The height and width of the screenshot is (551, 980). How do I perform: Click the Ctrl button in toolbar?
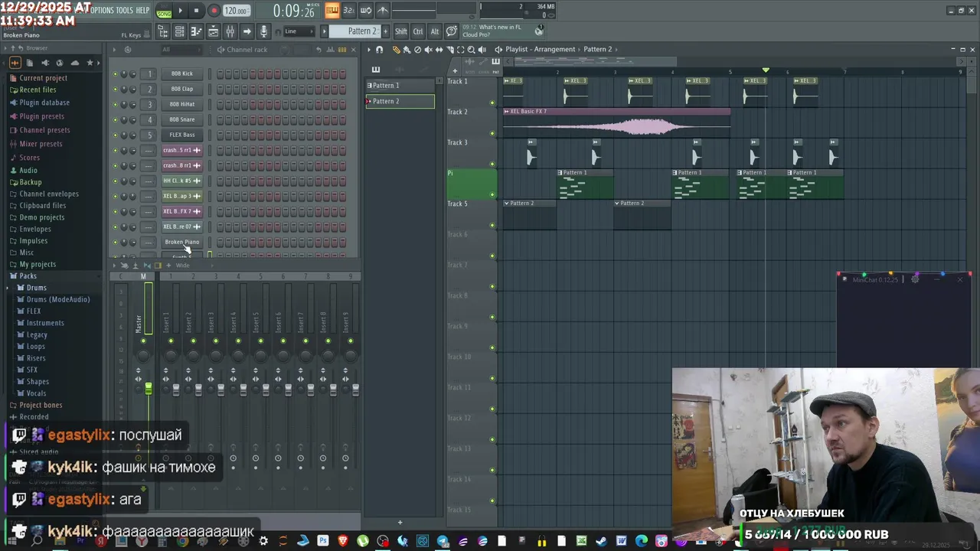pyautogui.click(x=418, y=31)
